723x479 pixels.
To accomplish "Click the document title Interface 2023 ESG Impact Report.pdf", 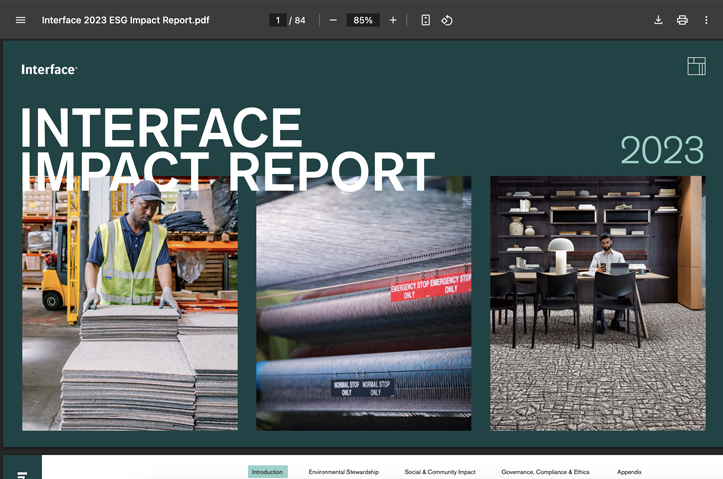I will click(x=125, y=20).
